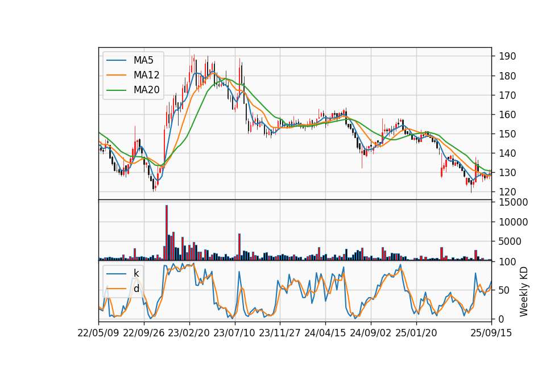Image resolution: width=546 pixels, height=392 pixels.
Task: Click the 50 tick on KD axis
Action: [504, 290]
